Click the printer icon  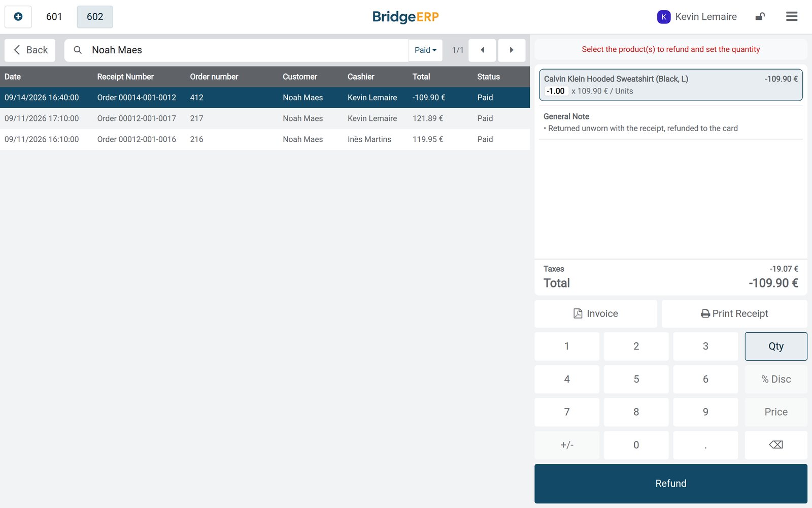(705, 314)
